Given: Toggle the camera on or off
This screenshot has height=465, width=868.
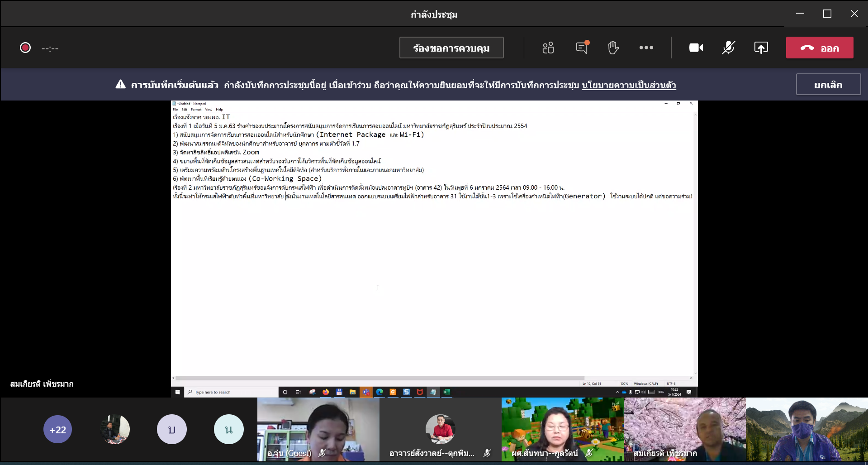Looking at the screenshot, I should [696, 48].
